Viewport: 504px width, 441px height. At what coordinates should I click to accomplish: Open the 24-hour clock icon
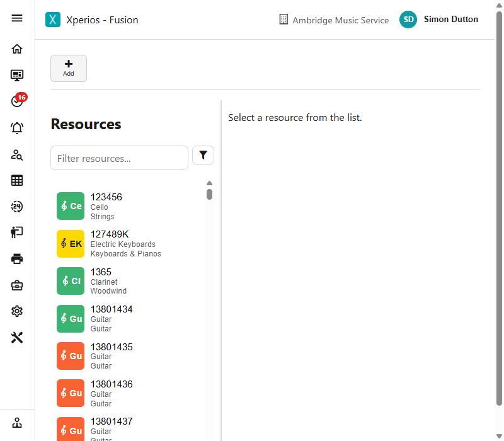tap(17, 207)
